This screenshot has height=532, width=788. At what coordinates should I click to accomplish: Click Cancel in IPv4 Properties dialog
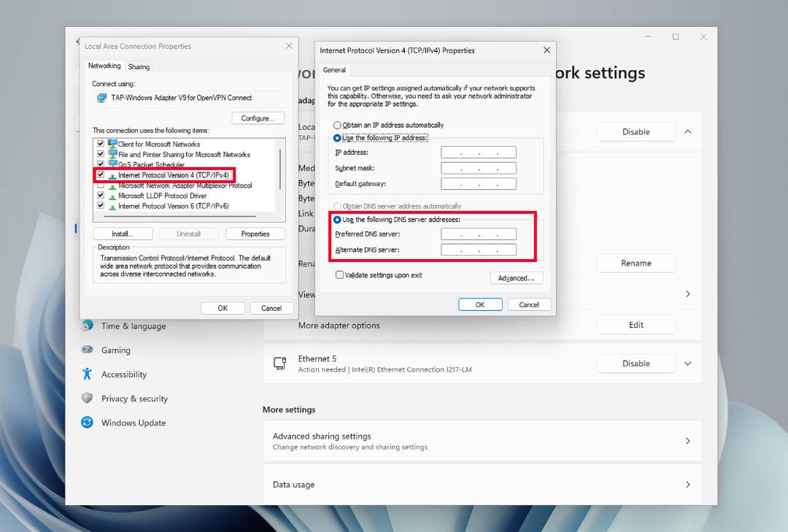point(529,305)
